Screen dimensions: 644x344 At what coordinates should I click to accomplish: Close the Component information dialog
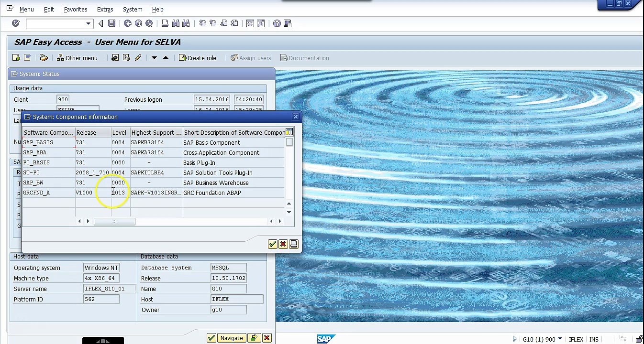click(295, 117)
